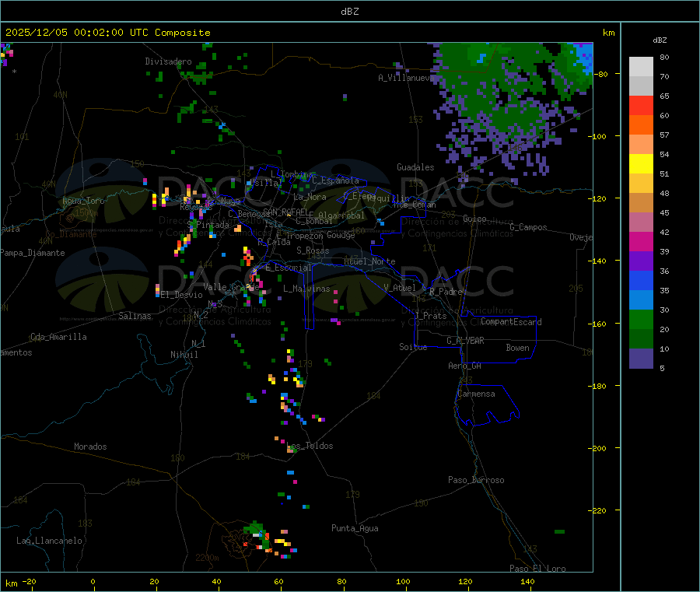Click the Guadales place label
The height and width of the screenshot is (592, 700).
(415, 167)
